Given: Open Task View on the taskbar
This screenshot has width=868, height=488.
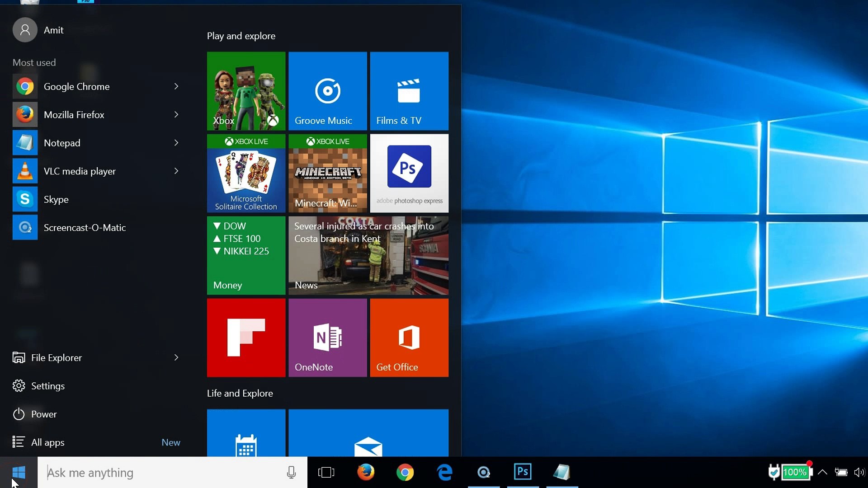Looking at the screenshot, I should point(326,473).
